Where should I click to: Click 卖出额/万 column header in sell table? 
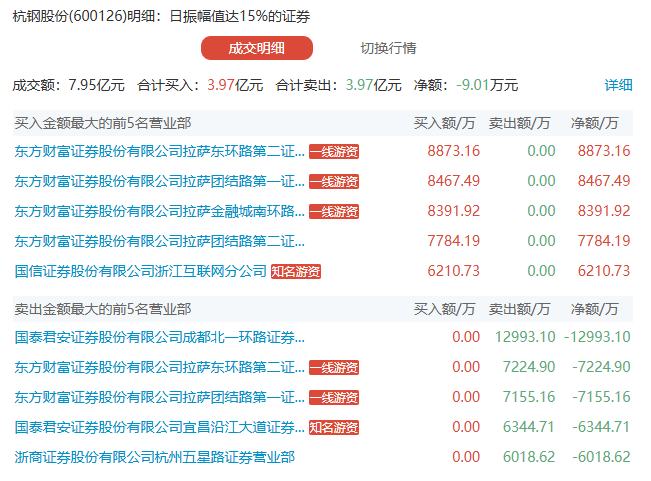pyautogui.click(x=519, y=309)
